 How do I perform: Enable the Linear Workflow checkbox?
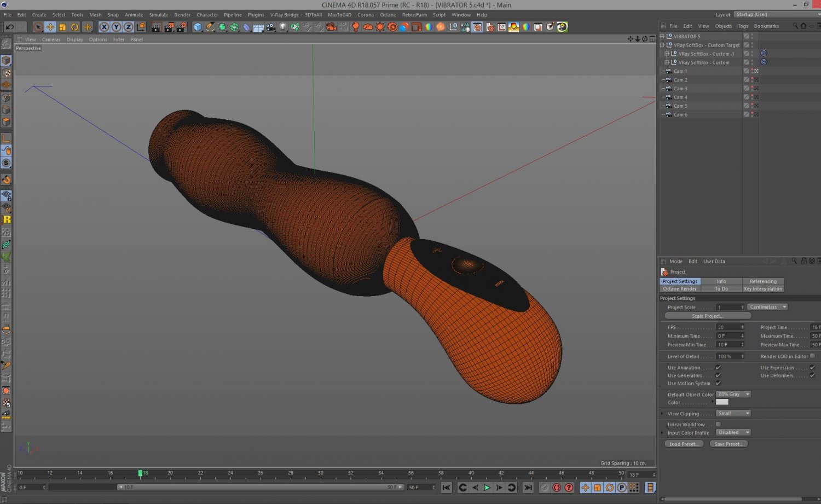click(x=718, y=425)
